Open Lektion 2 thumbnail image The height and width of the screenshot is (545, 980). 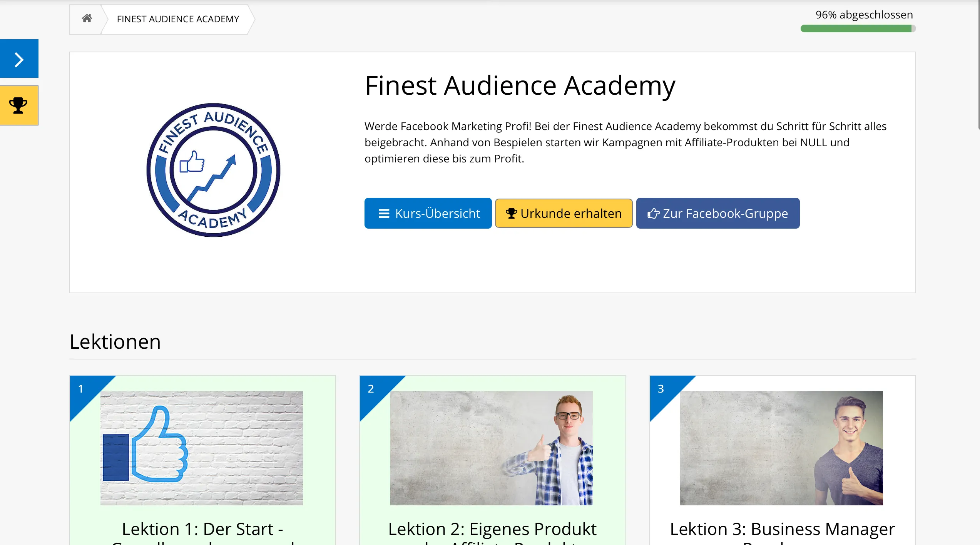click(492, 448)
